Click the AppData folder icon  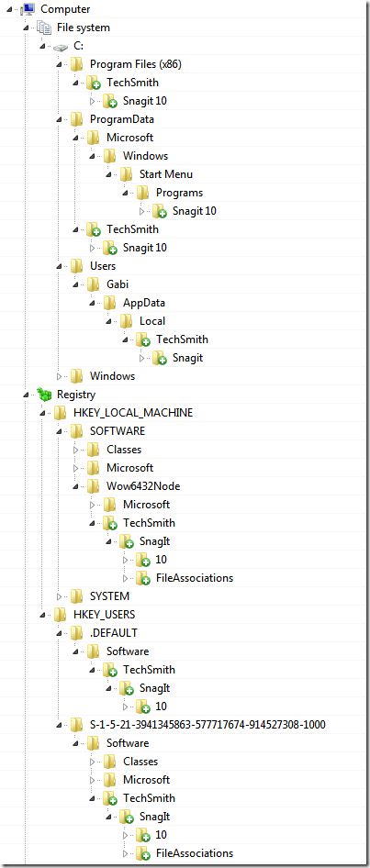tap(109, 303)
